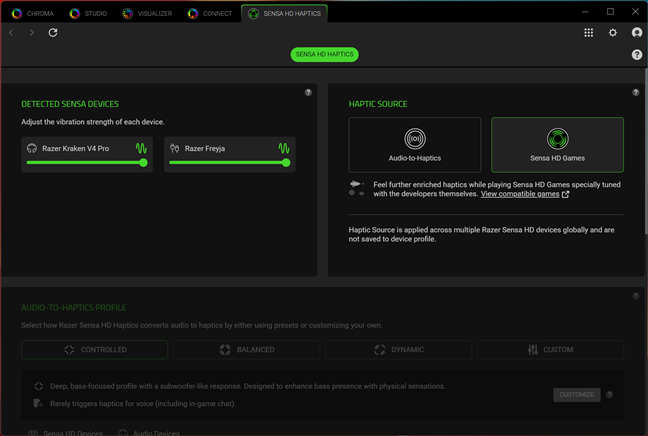Click external link icon beside compatible games

[x=566, y=194]
